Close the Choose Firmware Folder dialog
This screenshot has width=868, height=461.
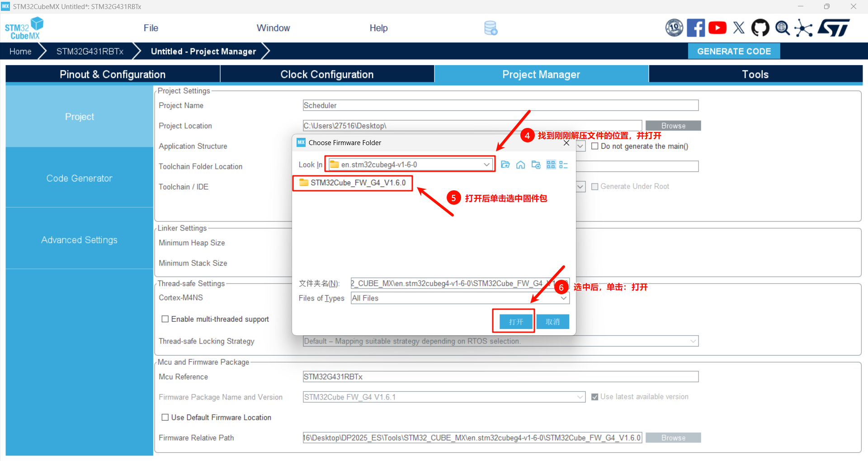[x=566, y=143]
